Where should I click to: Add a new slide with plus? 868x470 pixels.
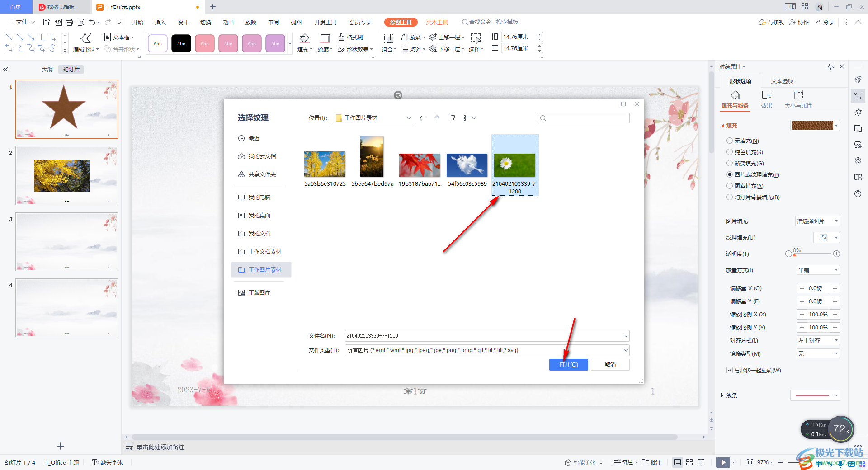tap(61, 446)
